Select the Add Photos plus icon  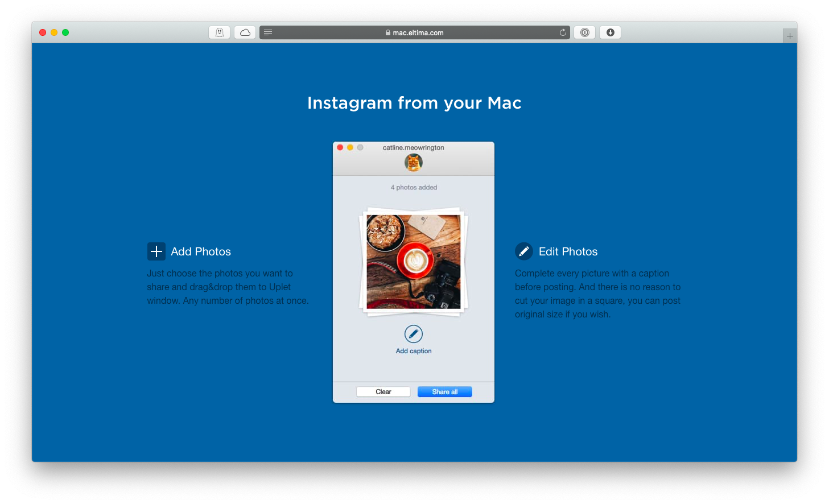pos(156,251)
